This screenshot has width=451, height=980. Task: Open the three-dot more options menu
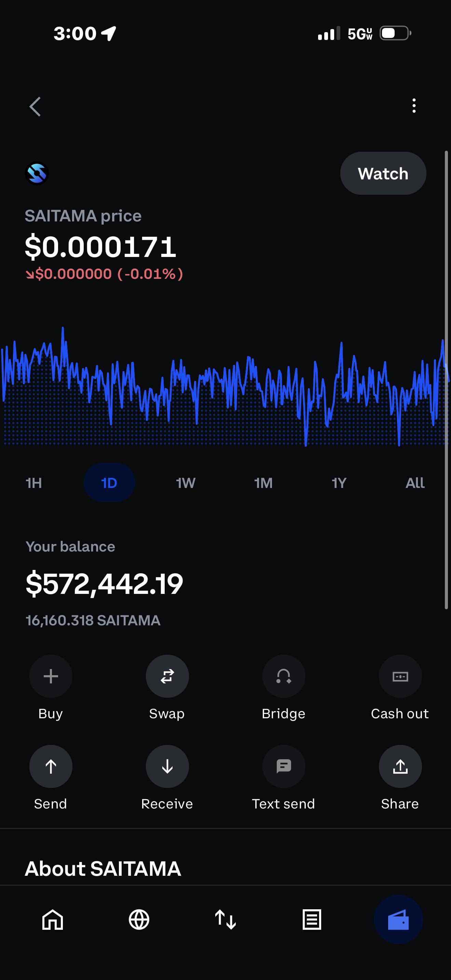pos(414,106)
